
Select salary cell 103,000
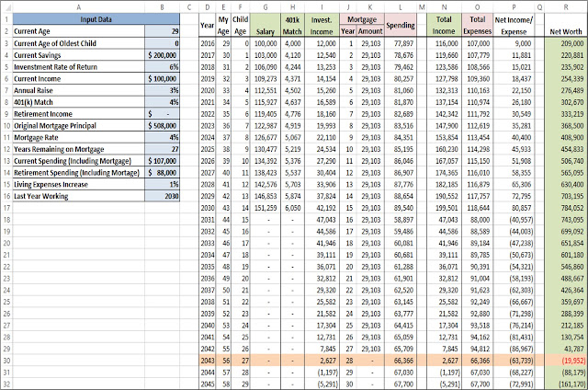click(266, 55)
